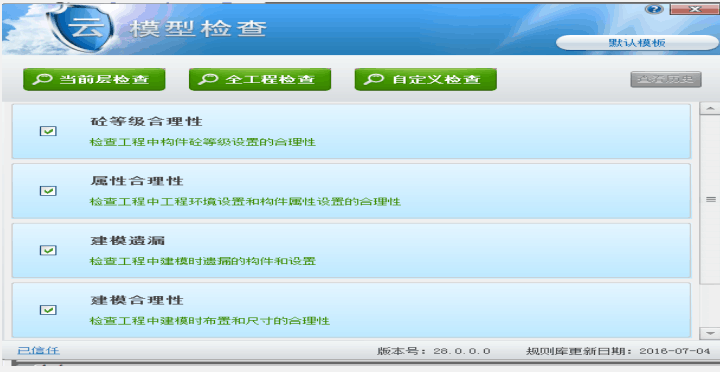Click the scrollbar down arrow
The height and width of the screenshot is (372, 720).
point(710,333)
